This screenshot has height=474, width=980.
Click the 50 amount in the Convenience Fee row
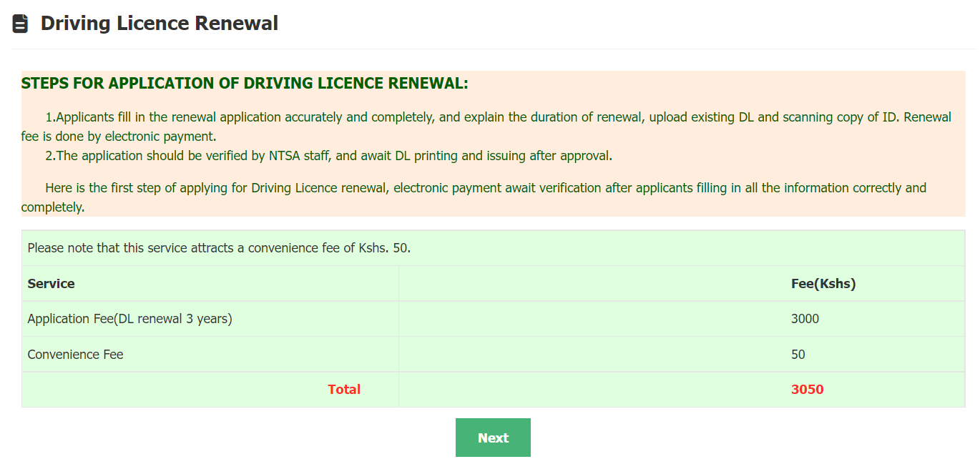tap(798, 355)
